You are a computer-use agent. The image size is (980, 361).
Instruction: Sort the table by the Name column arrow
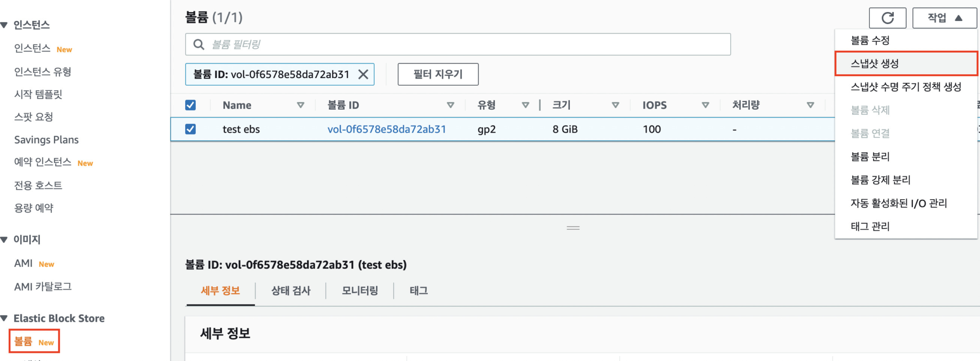tap(301, 105)
